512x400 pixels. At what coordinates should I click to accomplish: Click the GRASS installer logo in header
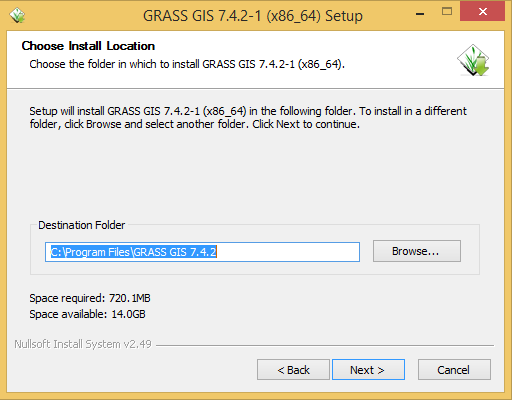pyautogui.click(x=473, y=61)
